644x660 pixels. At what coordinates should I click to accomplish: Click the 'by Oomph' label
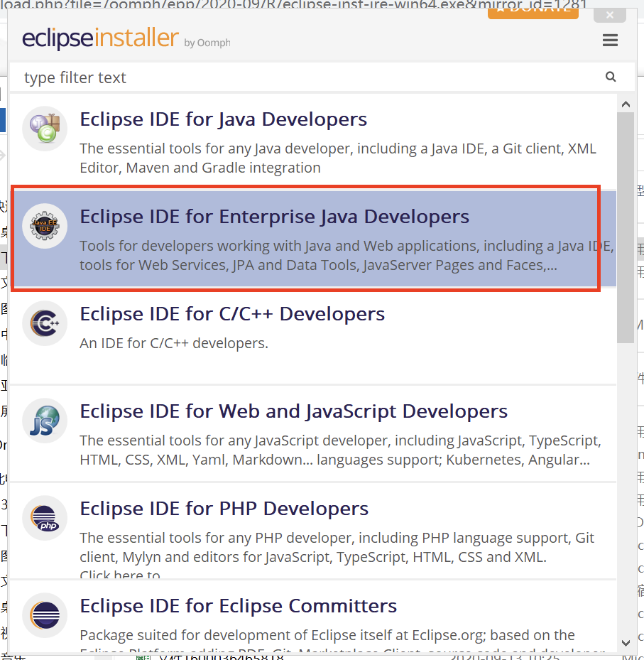207,43
